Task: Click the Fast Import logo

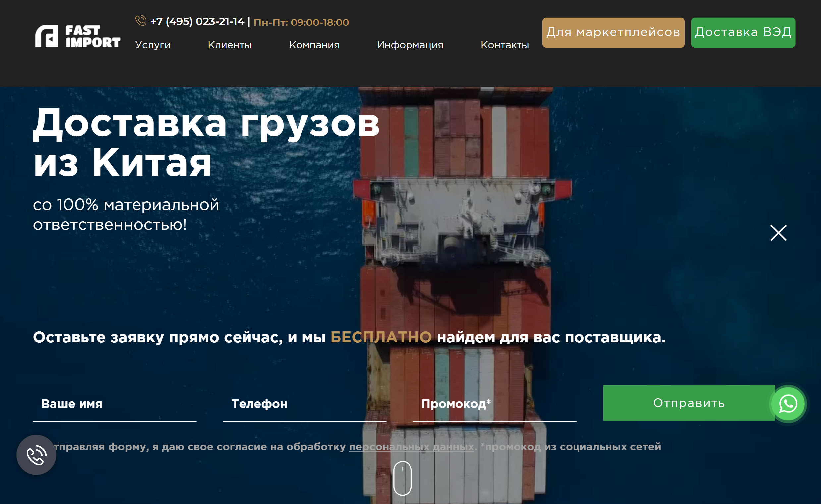Action: pos(78,36)
